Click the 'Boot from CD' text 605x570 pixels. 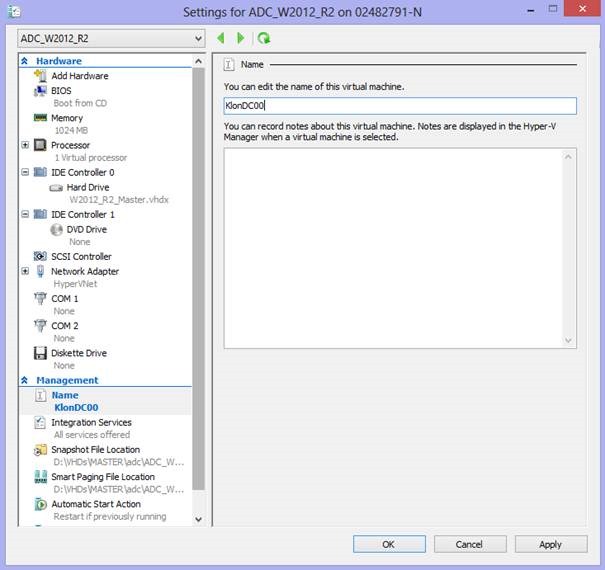coord(80,103)
